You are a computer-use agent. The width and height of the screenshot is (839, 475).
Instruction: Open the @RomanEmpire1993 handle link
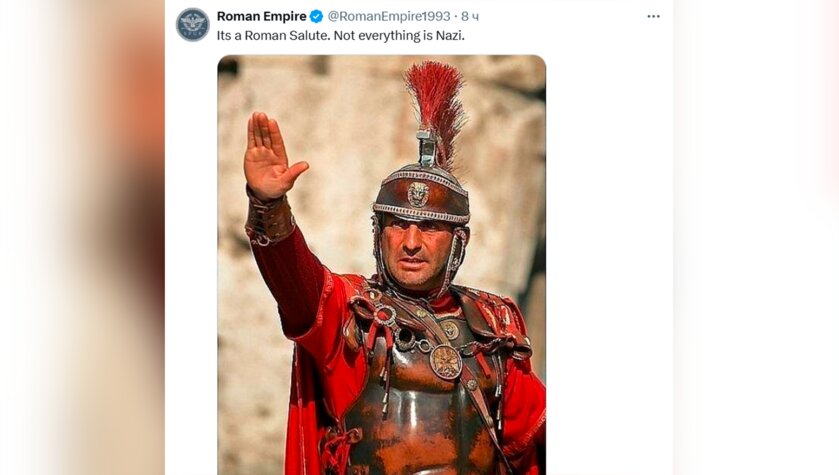pos(389,16)
